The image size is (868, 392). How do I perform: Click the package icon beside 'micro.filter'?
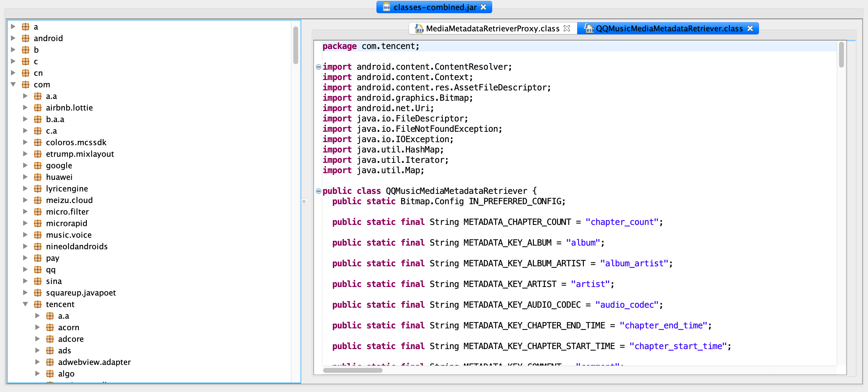pos(38,212)
